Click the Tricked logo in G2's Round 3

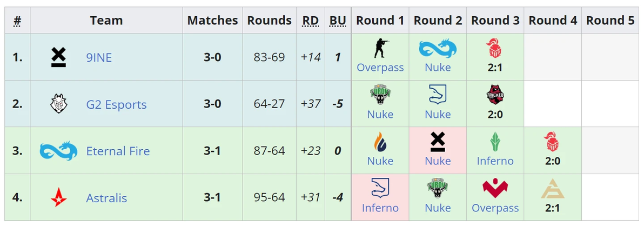click(495, 95)
